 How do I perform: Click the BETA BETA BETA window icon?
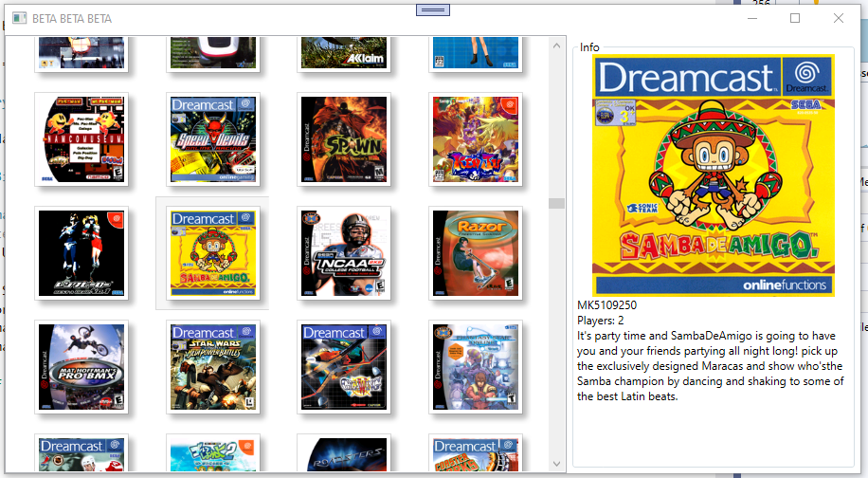click(x=20, y=18)
